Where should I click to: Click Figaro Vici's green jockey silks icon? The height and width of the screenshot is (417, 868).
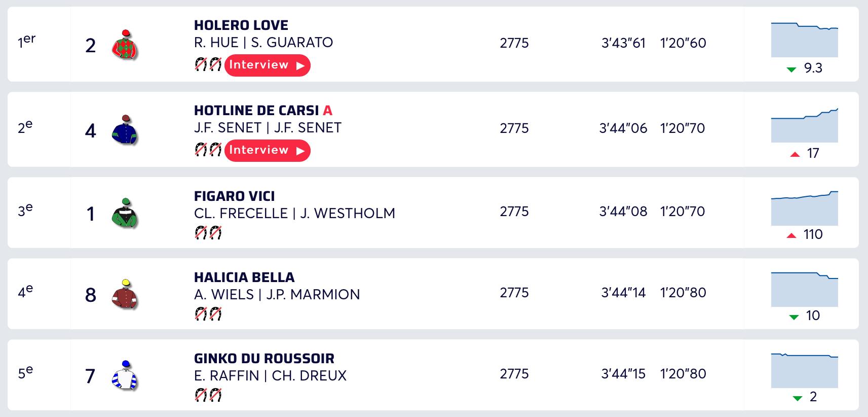tap(125, 213)
